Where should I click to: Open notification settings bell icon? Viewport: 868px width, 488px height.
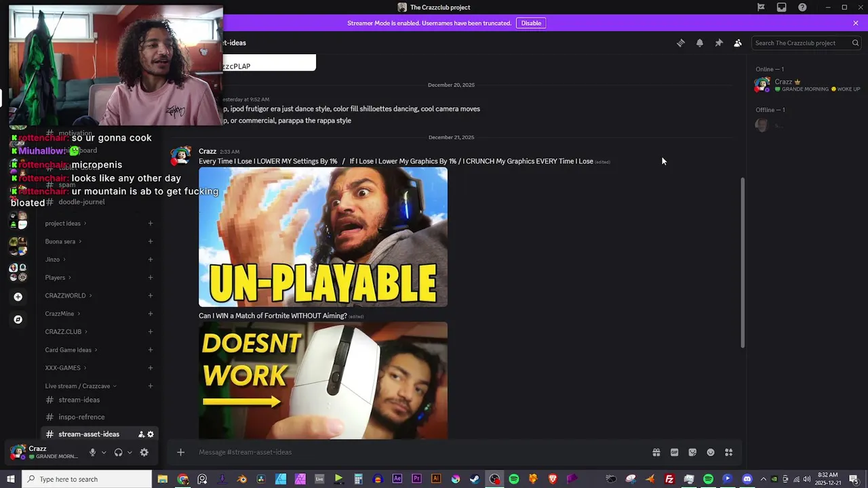point(700,43)
